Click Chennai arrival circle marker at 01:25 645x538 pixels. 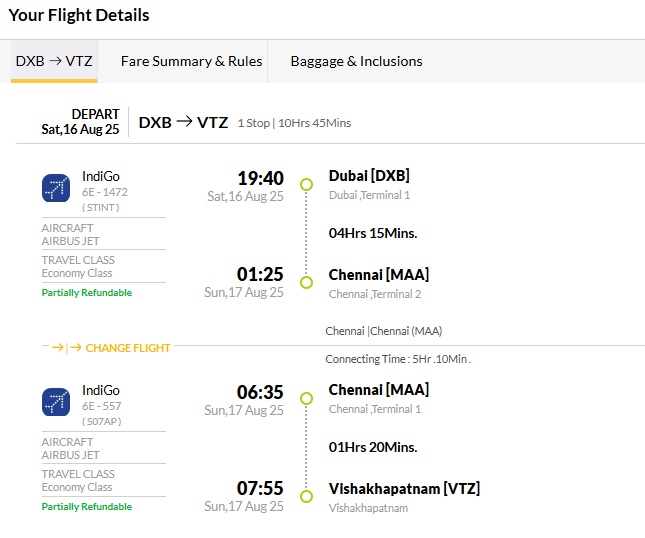[x=306, y=283]
